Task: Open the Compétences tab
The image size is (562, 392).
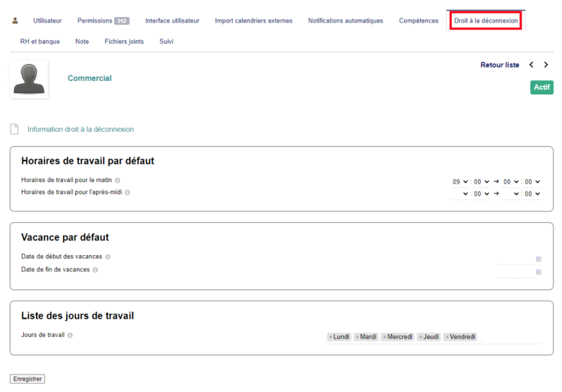Action: pyautogui.click(x=418, y=20)
